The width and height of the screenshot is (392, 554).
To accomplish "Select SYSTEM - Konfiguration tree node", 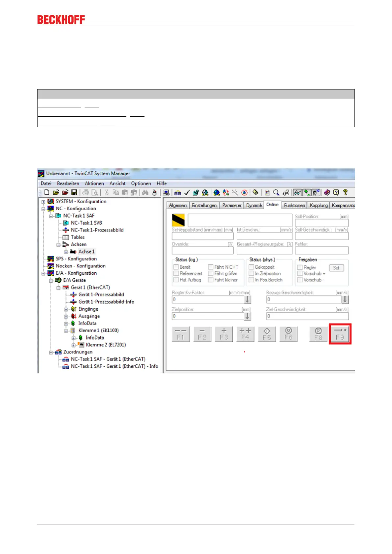I will tap(81, 201).
